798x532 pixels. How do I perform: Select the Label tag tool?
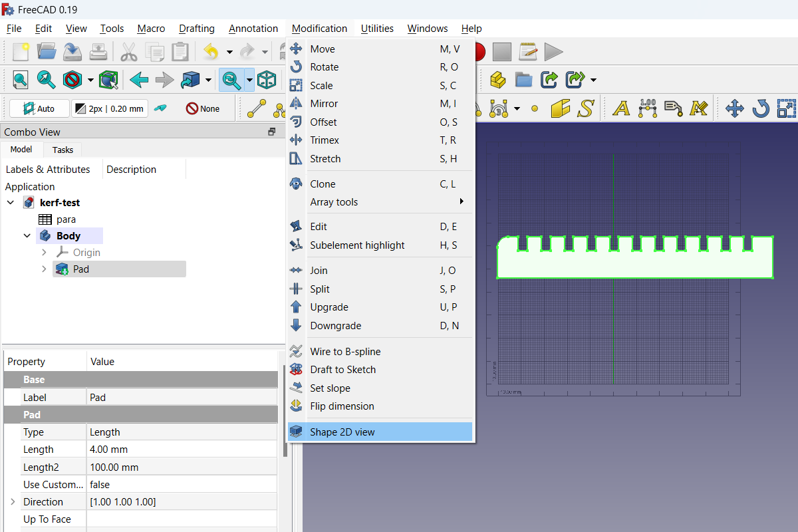[672, 108]
